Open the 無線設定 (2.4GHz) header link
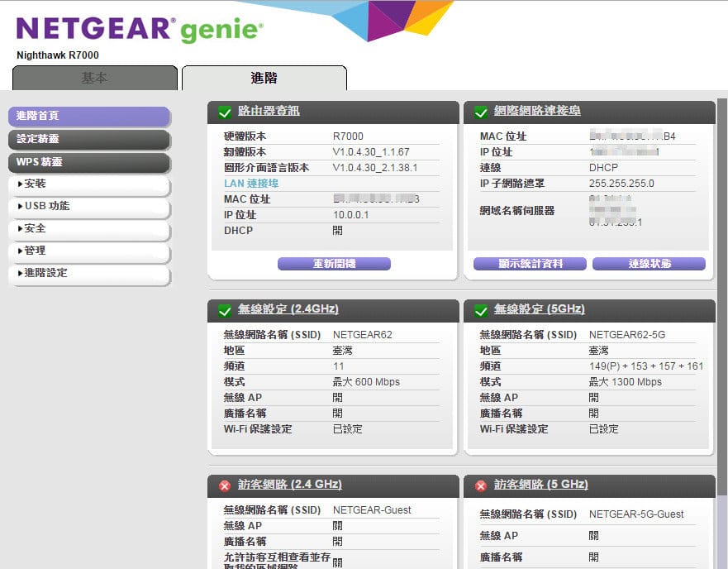 288,308
